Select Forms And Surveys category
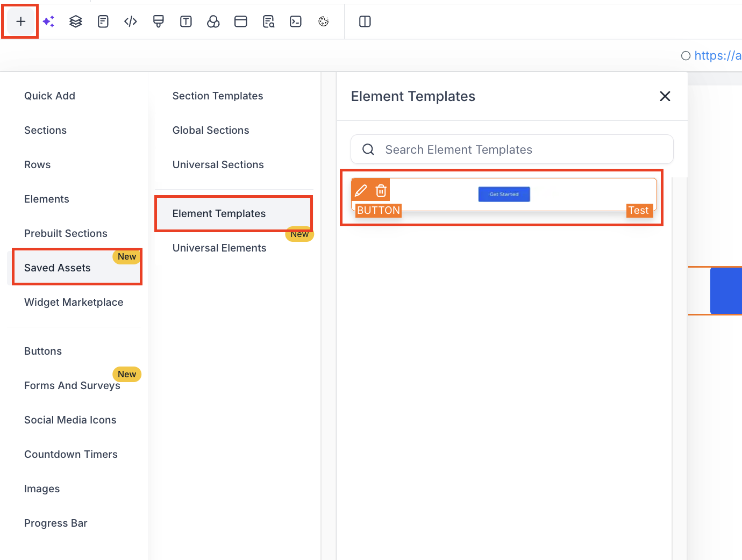742x560 pixels. pos(72,385)
